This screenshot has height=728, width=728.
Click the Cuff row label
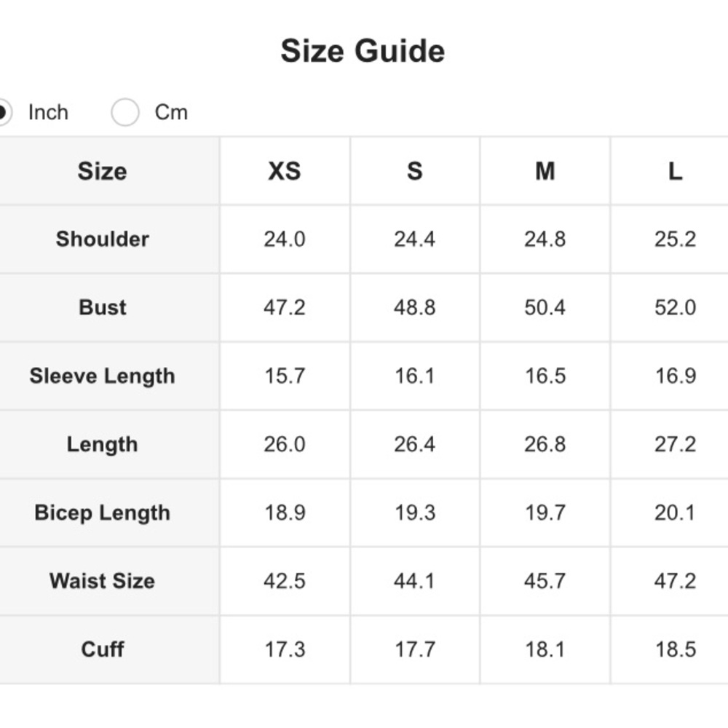click(x=103, y=649)
